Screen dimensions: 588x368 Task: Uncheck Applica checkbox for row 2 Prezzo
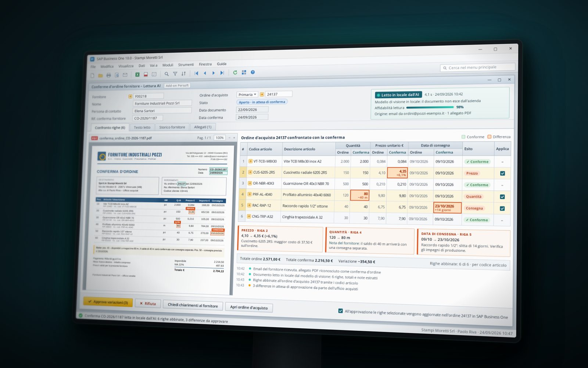[x=502, y=173]
